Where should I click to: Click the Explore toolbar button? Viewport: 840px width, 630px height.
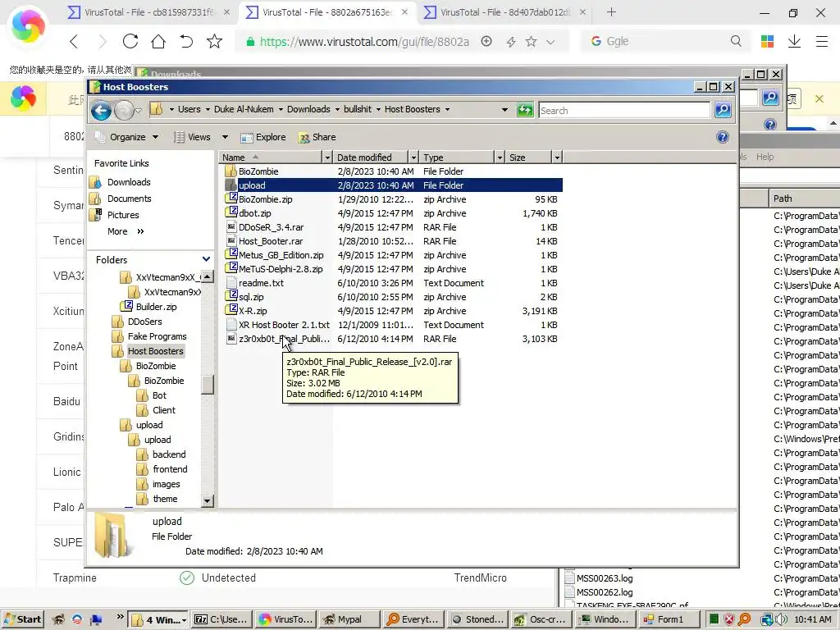[x=263, y=137]
